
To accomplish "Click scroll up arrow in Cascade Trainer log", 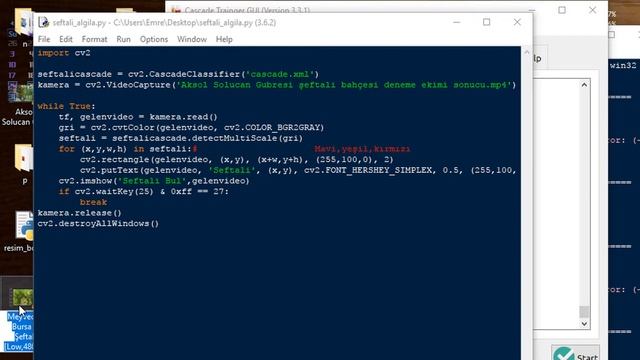I will 584,85.
